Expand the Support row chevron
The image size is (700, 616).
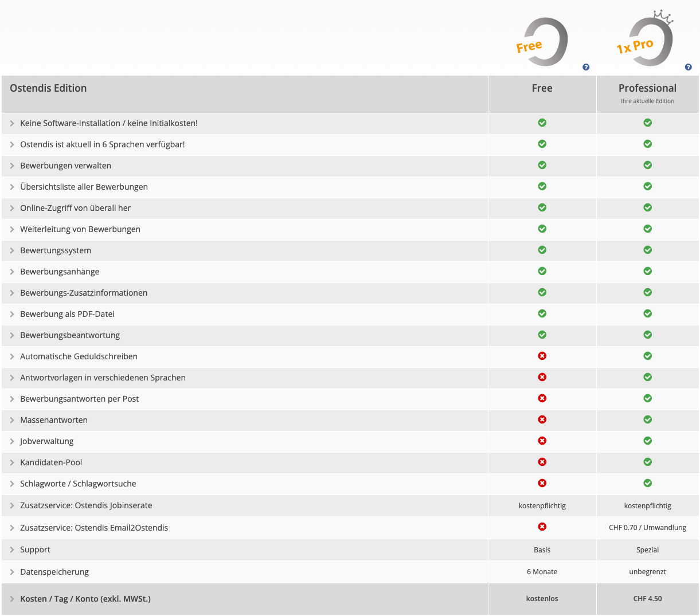(x=12, y=550)
